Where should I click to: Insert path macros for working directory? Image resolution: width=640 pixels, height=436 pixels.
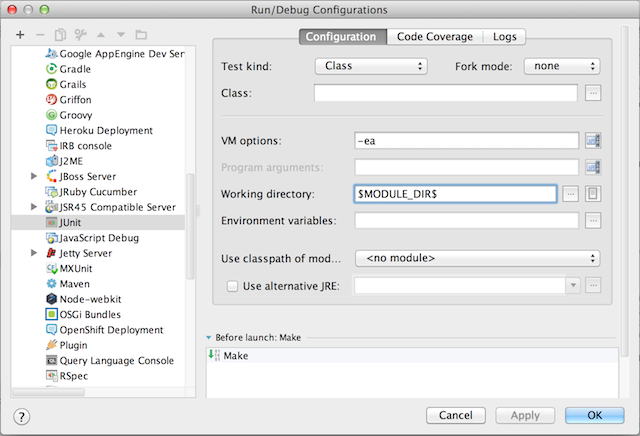pos(593,194)
